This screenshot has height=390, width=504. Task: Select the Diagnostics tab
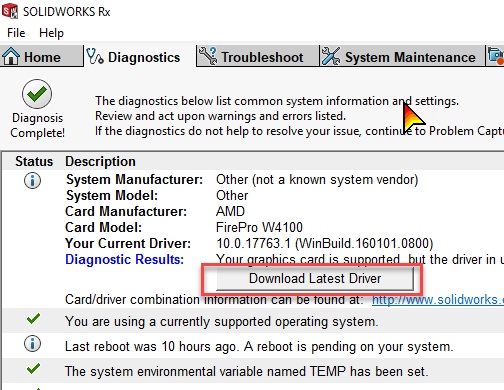pyautogui.click(x=139, y=56)
